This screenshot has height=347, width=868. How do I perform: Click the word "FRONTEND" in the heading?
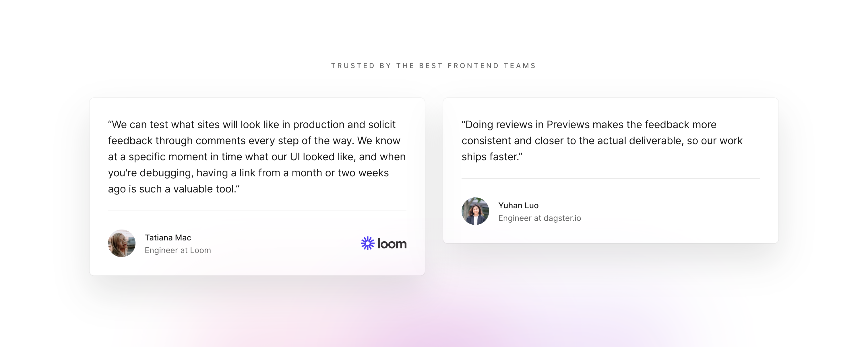tap(473, 66)
